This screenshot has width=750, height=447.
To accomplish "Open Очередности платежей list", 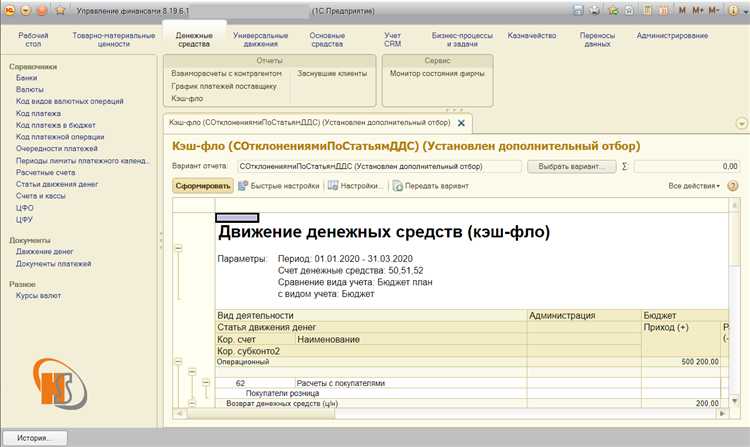I will [56, 149].
